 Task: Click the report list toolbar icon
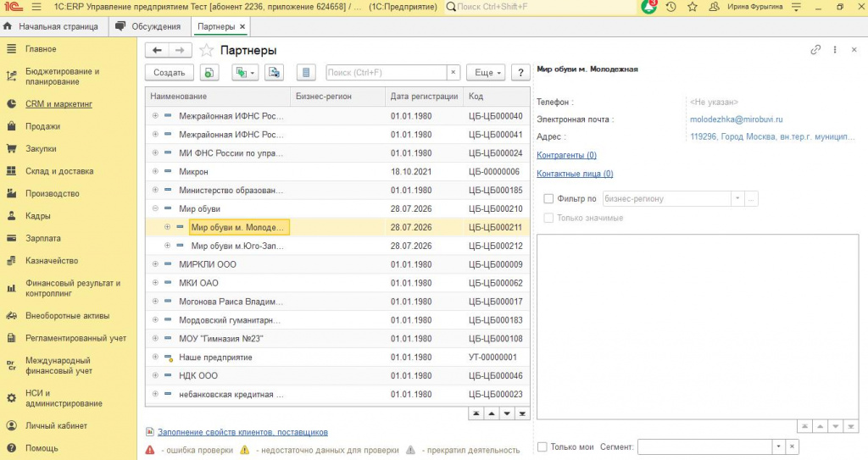click(x=305, y=73)
